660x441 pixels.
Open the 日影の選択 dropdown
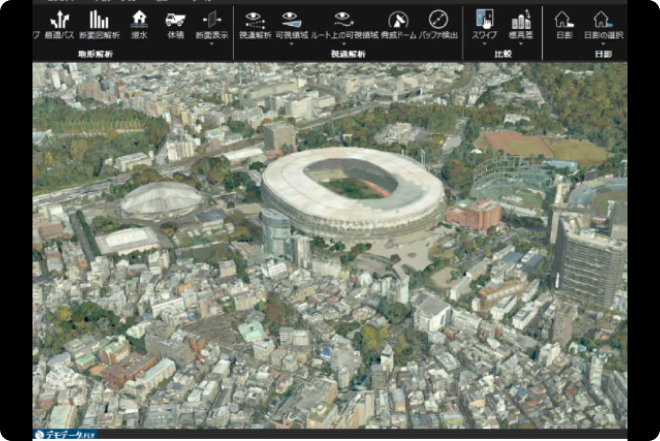[x=602, y=43]
